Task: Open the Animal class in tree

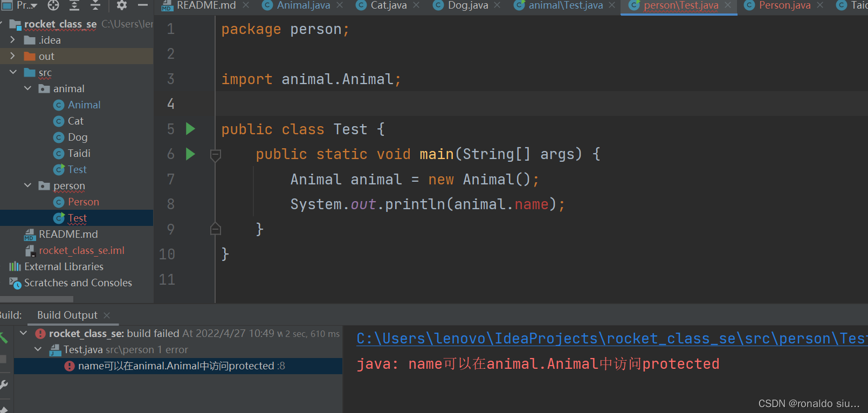Action: 84,105
